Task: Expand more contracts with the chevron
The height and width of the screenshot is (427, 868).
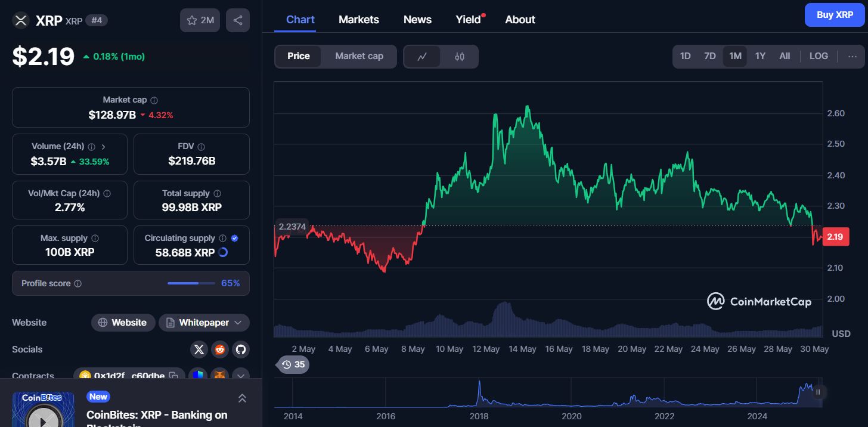Action: (x=240, y=376)
